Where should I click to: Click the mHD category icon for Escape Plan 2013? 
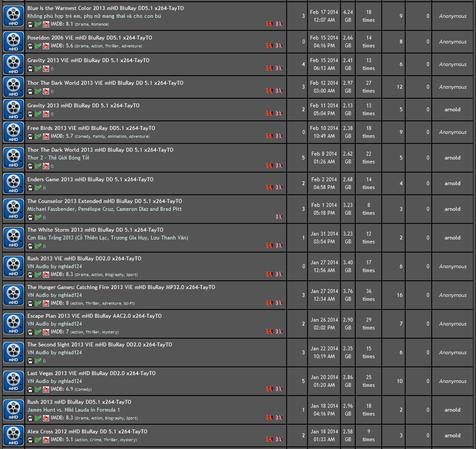tap(13, 324)
